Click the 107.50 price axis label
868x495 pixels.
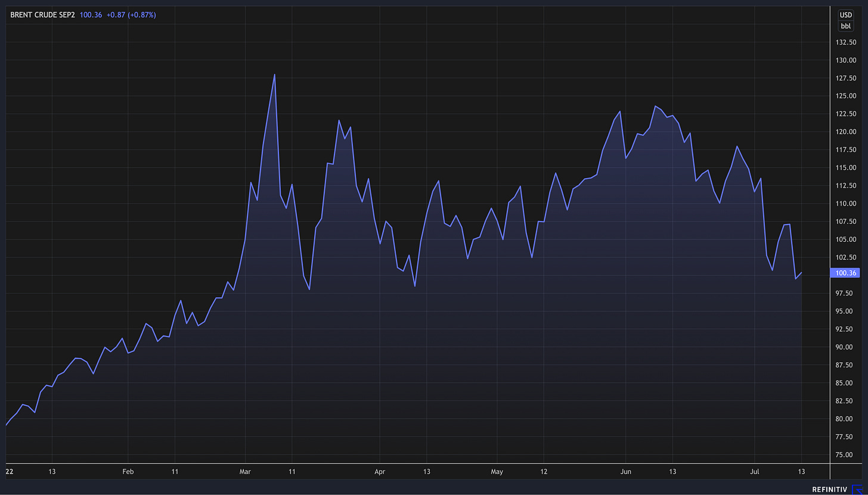point(847,222)
